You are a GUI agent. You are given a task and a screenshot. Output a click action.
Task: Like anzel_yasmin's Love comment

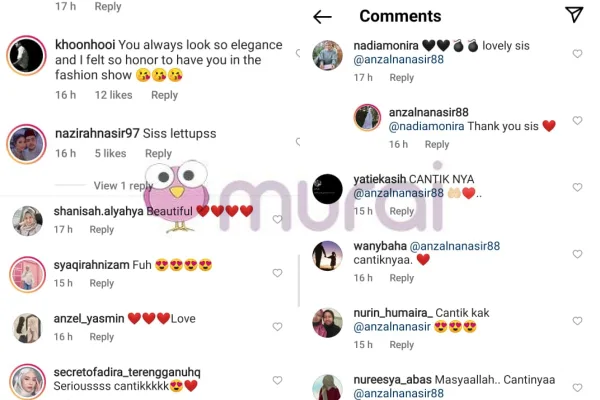point(277,327)
